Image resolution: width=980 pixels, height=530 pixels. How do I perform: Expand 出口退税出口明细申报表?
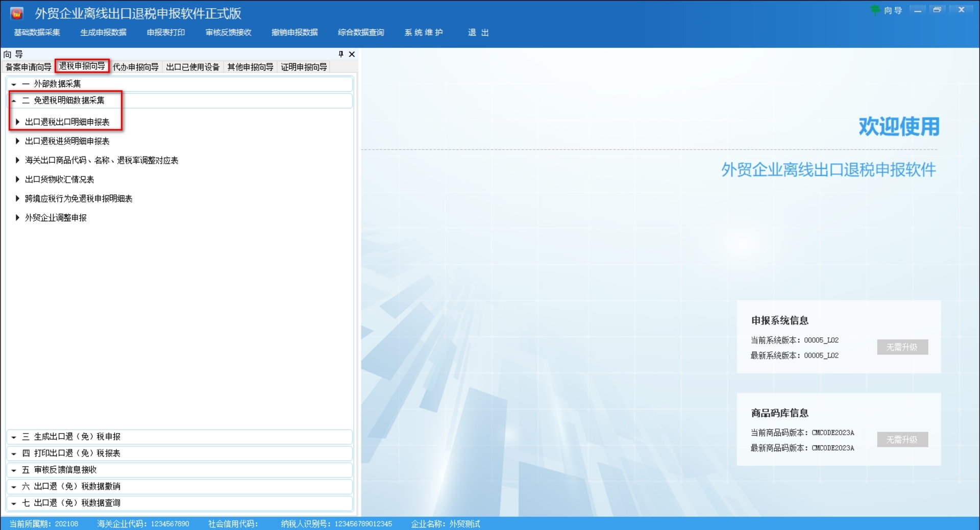17,122
